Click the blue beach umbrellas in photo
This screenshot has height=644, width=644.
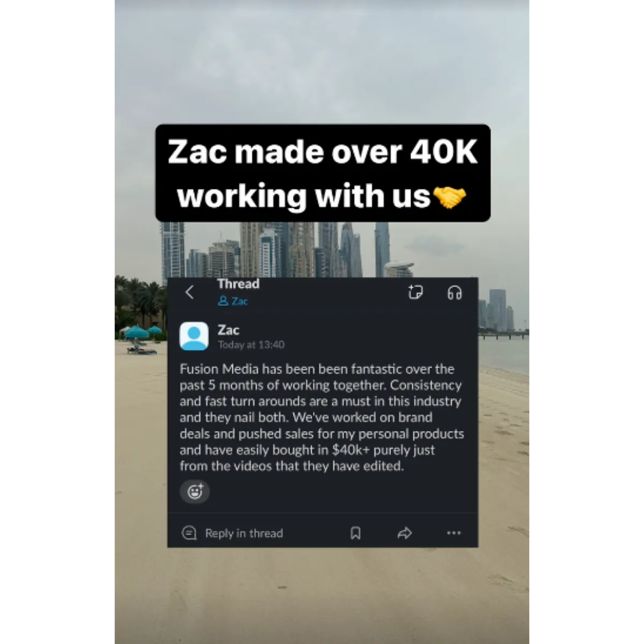pyautogui.click(x=143, y=333)
